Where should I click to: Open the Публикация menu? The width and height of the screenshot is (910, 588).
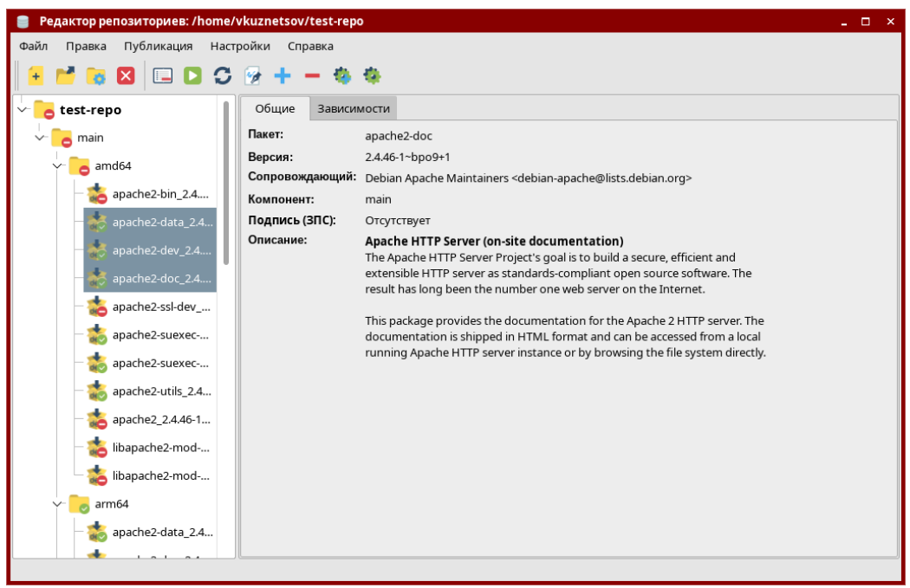pos(158,46)
